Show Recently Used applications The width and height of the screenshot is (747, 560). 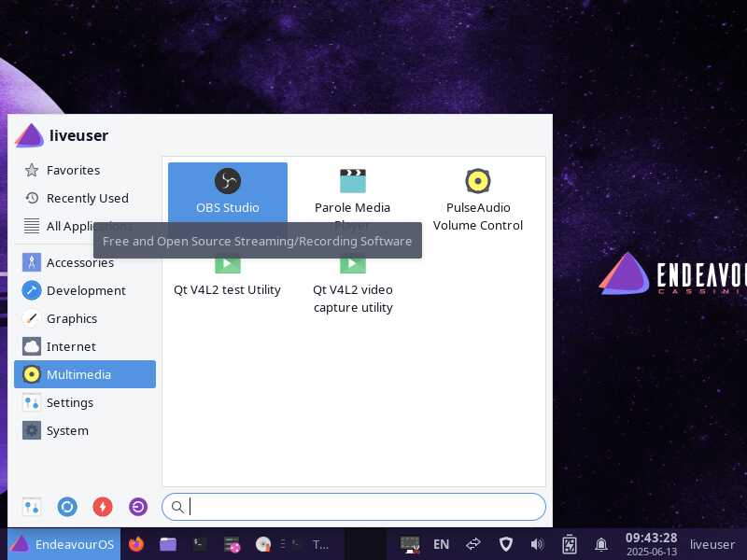[85, 198]
